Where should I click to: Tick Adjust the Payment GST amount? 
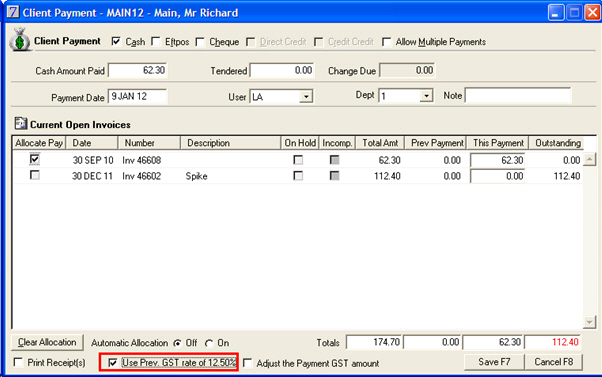click(x=248, y=363)
